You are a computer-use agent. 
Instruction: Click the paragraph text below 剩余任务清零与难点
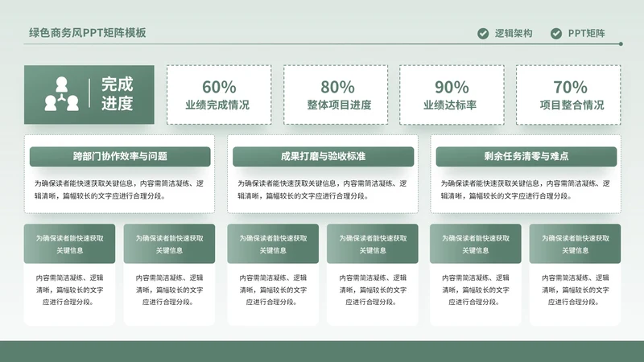click(x=526, y=190)
